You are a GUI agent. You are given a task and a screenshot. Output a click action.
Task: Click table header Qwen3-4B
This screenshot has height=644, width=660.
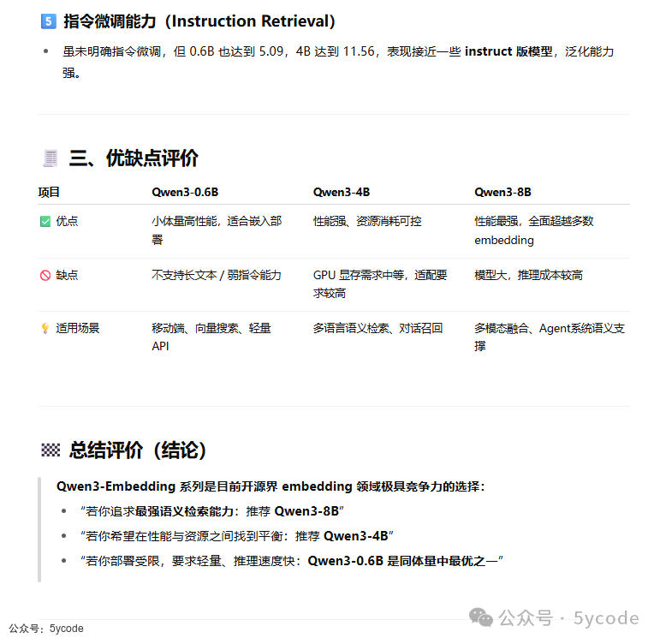(342, 192)
